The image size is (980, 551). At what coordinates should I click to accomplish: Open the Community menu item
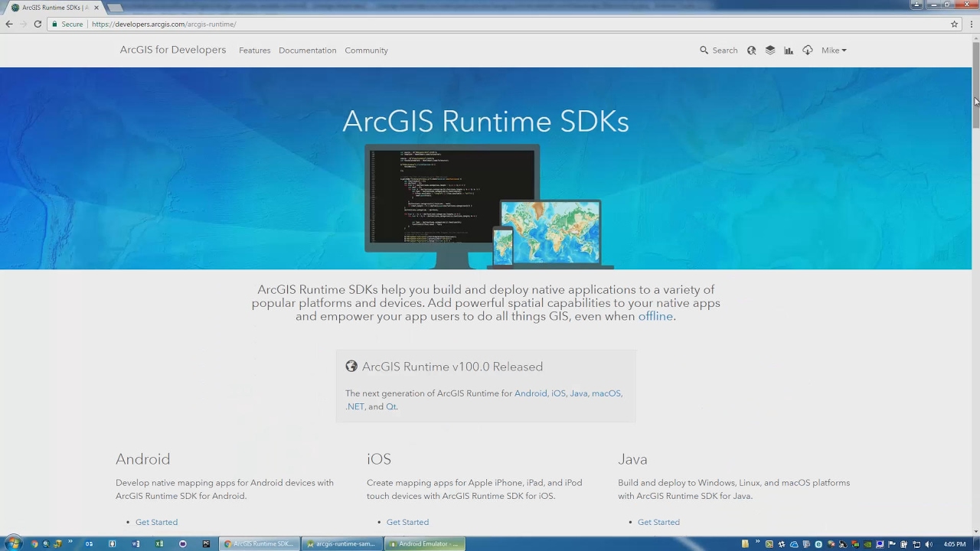click(x=366, y=51)
